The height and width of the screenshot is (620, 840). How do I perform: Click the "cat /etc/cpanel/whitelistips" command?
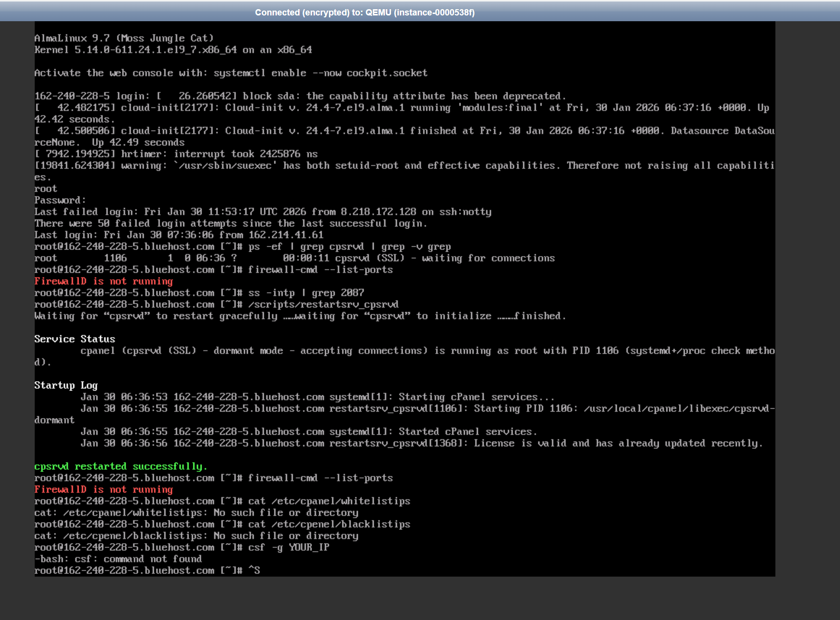point(329,501)
